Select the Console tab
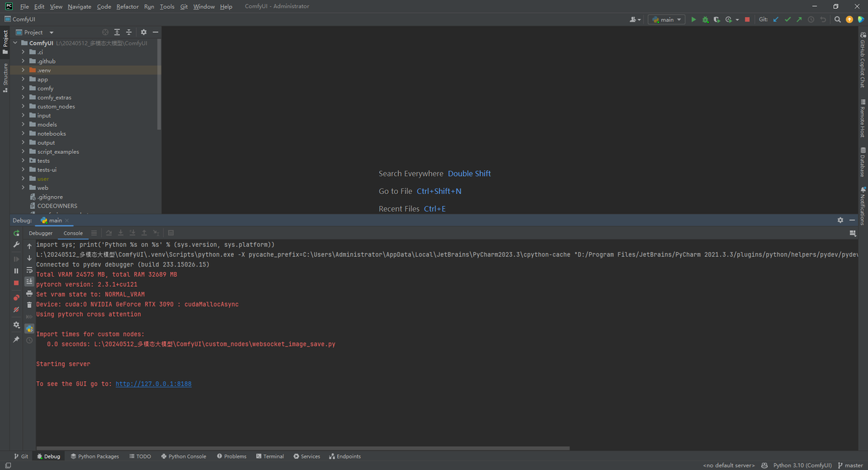The image size is (868, 470). click(x=73, y=233)
